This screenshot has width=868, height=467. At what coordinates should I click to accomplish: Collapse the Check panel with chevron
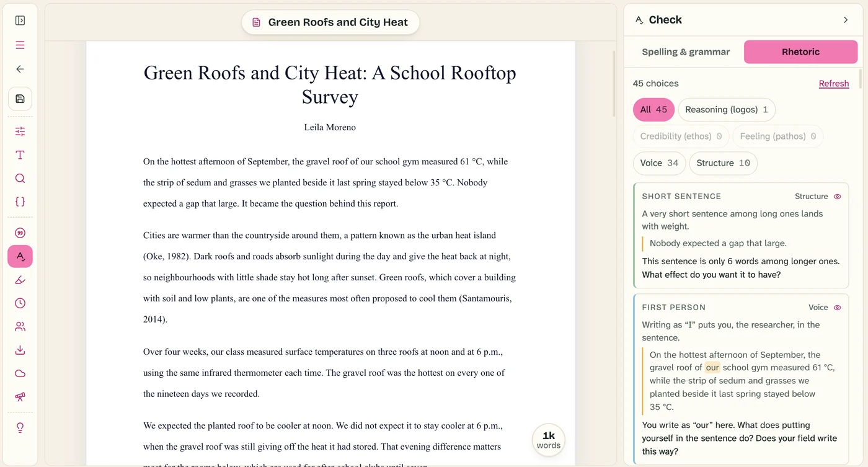(x=846, y=20)
